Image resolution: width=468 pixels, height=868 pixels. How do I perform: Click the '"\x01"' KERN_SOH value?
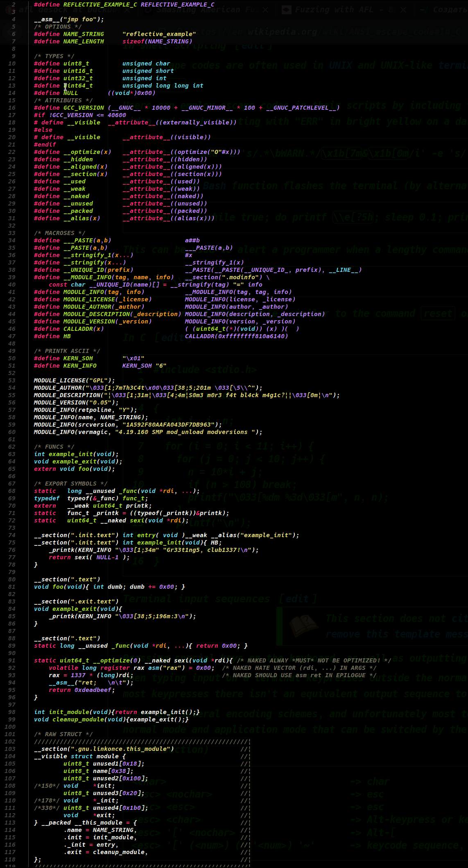133,358
